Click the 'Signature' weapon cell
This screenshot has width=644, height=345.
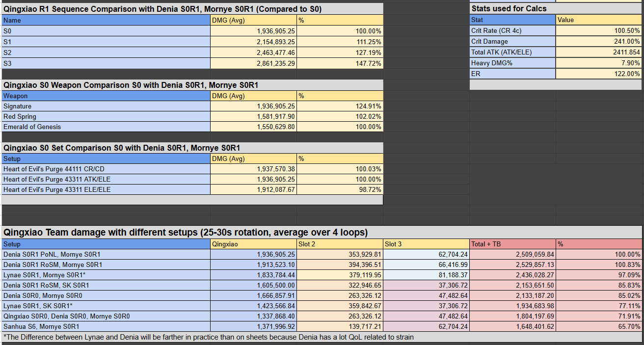click(x=106, y=106)
